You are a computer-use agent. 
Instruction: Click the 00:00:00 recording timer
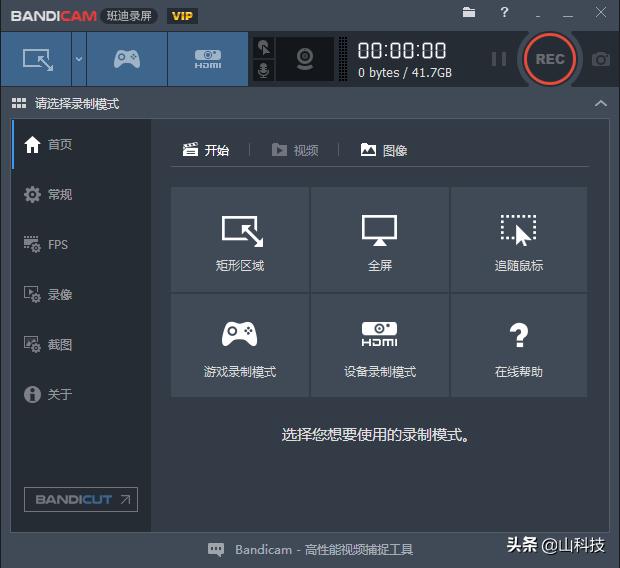(402, 51)
